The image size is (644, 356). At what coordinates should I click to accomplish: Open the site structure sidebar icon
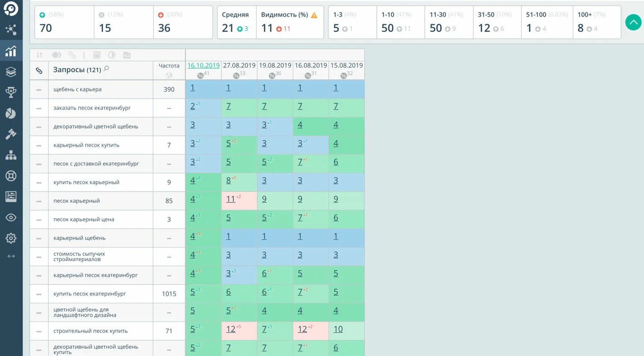pos(11,155)
